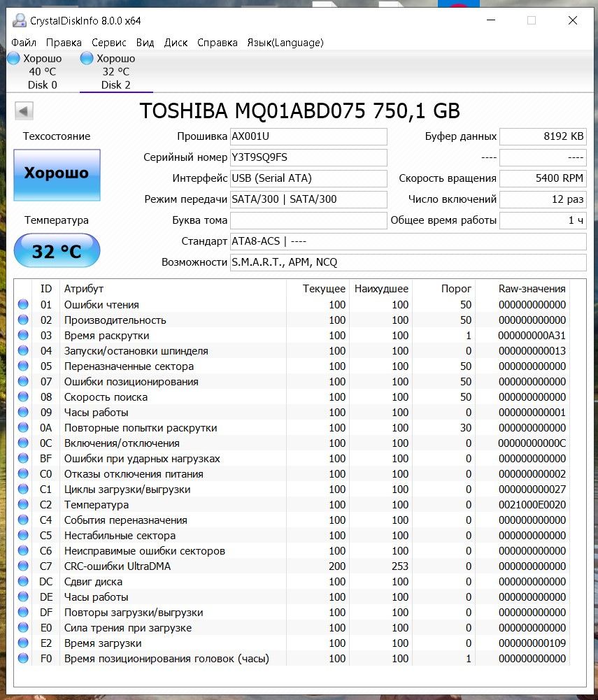Click the status dot for Ошибки позиционирования
Viewport: 598px width, 700px height.
pos(23,381)
